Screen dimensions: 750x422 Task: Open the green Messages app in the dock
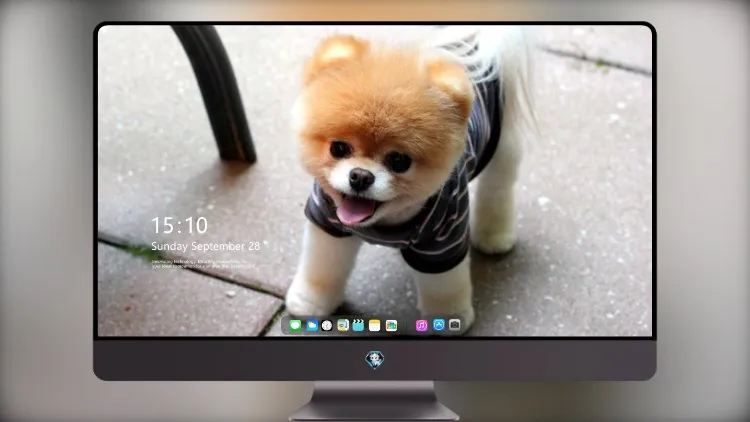click(295, 325)
